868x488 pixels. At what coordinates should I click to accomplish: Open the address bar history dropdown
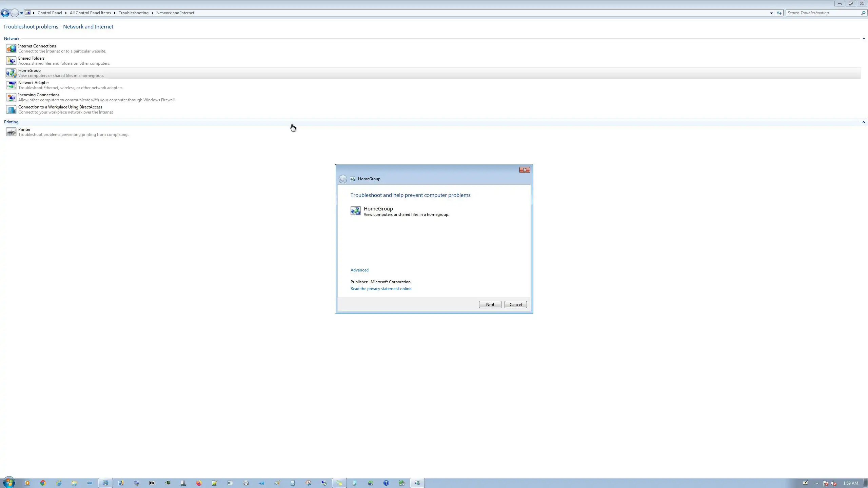coord(771,13)
